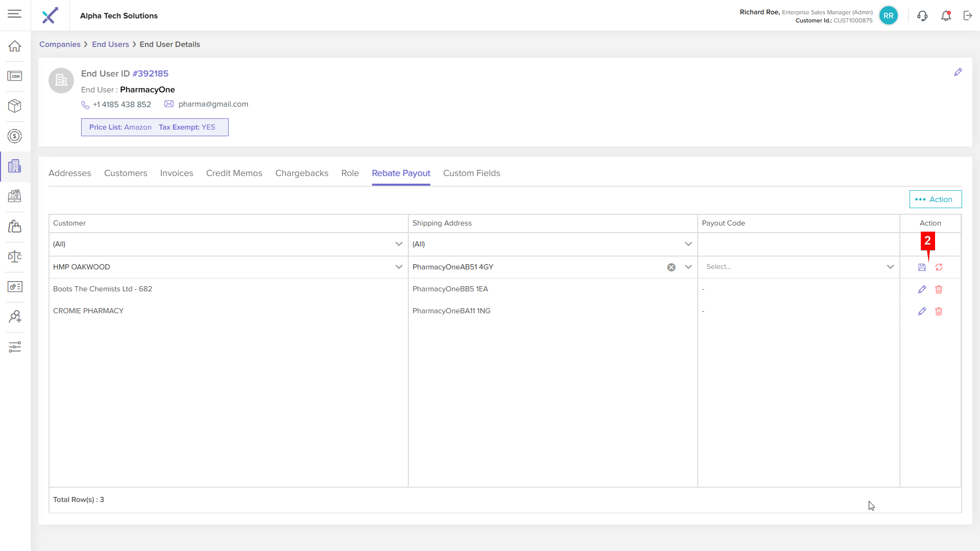The image size is (980, 551).
Task: Delete the CROMIE PHARMACY row
Action: [x=939, y=311]
